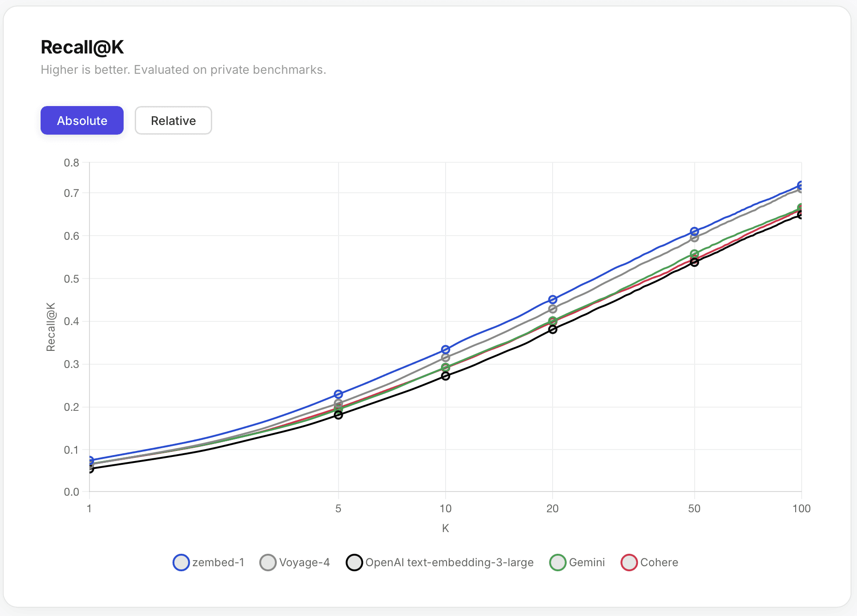This screenshot has width=857, height=616.
Task: Click the red Cohere legend marker
Action: [629, 563]
